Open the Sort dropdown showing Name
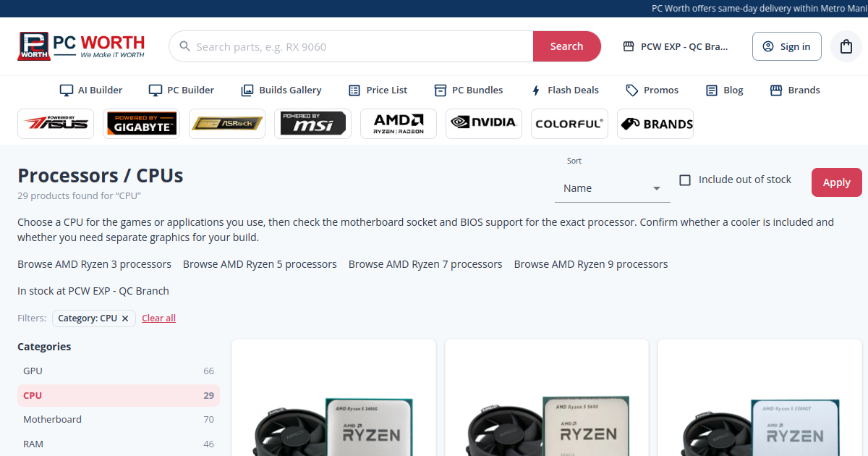Image resolution: width=868 pixels, height=456 pixels. (613, 188)
